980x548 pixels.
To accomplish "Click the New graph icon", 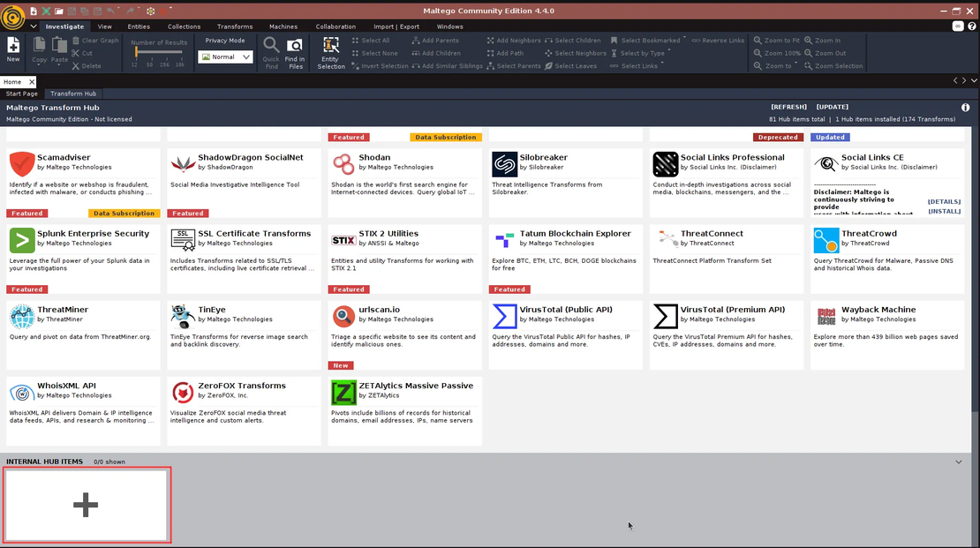I will point(13,49).
